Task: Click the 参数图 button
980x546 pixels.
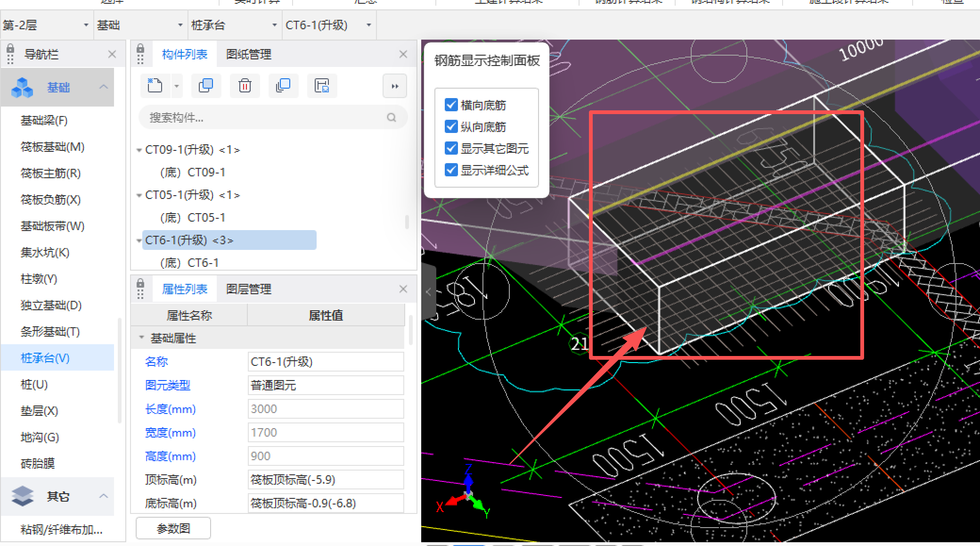Action: (173, 529)
